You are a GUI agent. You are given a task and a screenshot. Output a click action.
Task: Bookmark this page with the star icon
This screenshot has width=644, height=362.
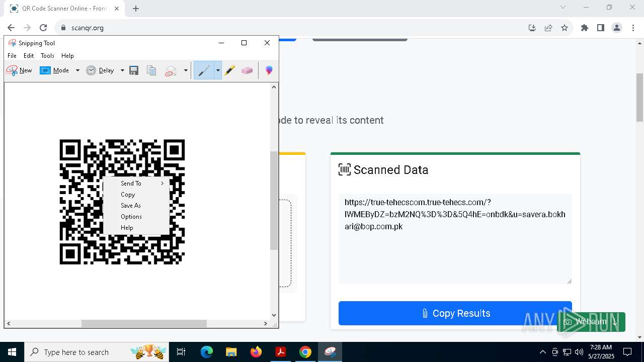point(565,28)
